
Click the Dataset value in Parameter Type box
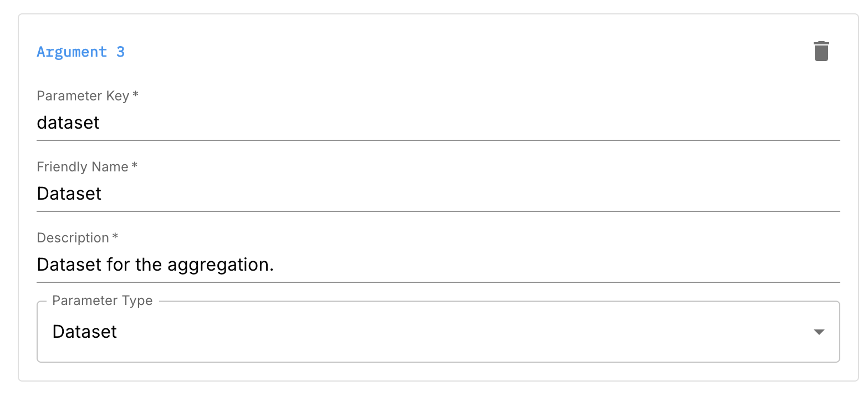click(84, 332)
